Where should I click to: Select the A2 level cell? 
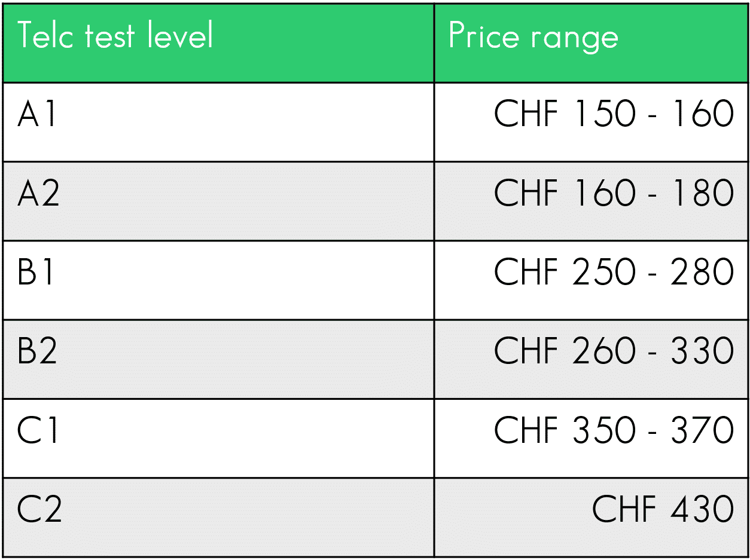pos(38,193)
